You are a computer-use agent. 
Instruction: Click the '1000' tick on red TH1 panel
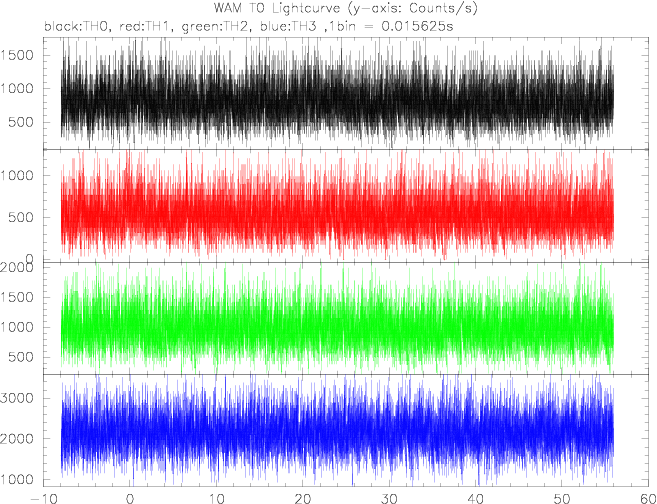coord(18,175)
